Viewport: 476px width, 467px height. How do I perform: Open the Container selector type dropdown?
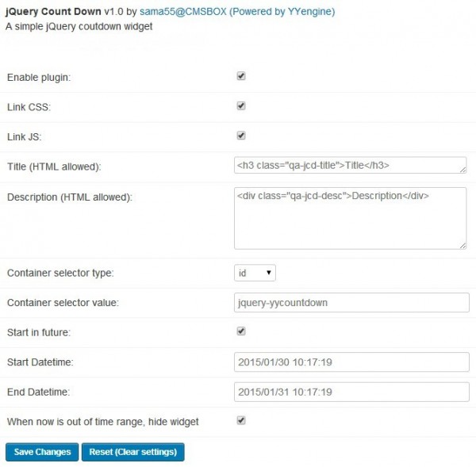(x=255, y=273)
